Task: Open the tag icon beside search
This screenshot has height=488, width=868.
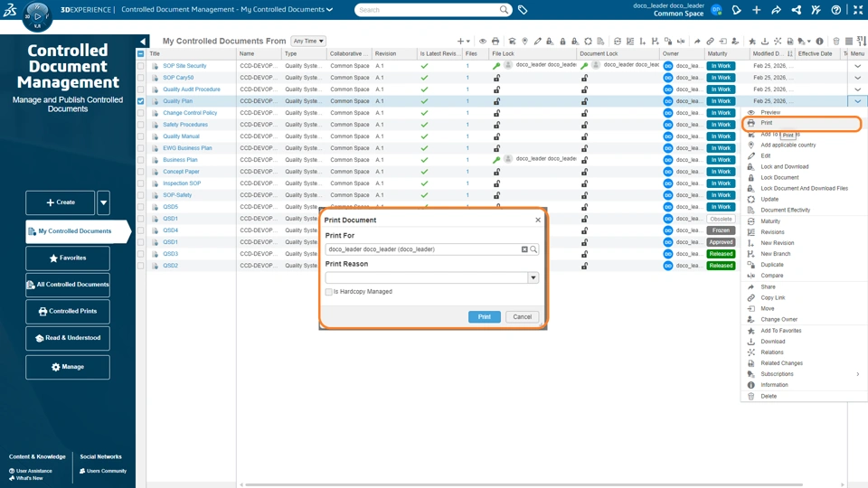Action: (523, 9)
